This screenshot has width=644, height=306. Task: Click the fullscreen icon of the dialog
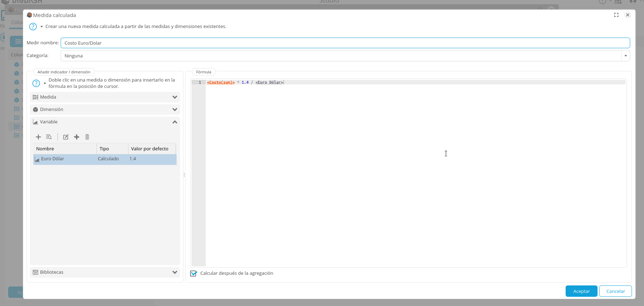coord(616,15)
